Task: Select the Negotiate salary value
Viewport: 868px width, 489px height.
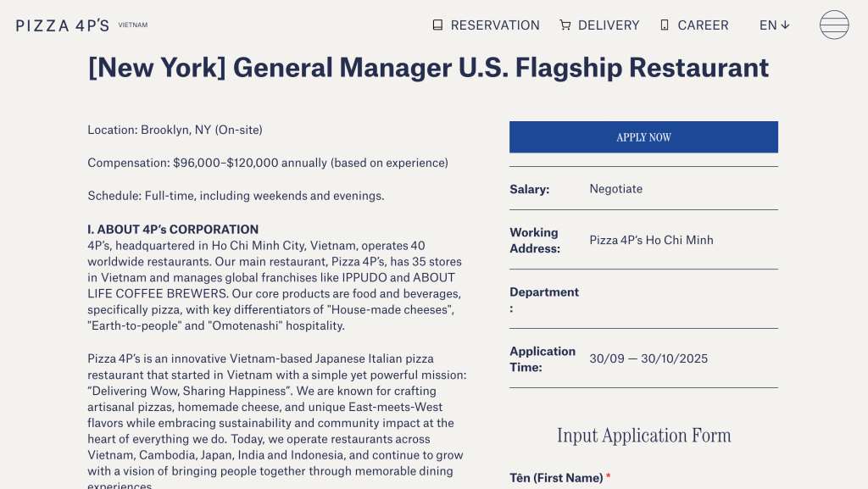Action: [616, 189]
